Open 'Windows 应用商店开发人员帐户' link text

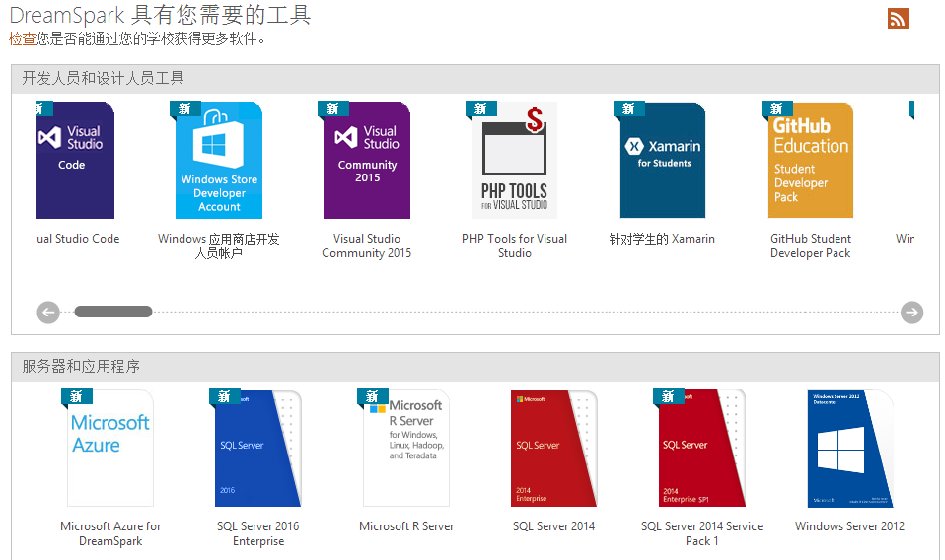coord(219,245)
